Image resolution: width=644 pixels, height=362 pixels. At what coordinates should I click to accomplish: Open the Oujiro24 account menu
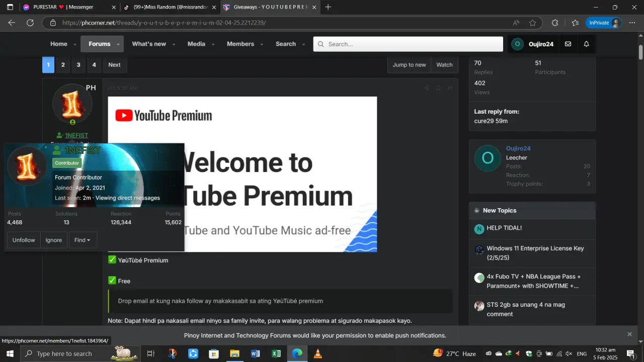533,44
